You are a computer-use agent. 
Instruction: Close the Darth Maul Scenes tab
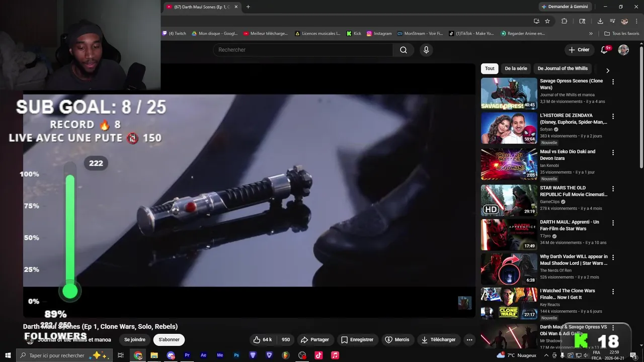pyautogui.click(x=236, y=7)
